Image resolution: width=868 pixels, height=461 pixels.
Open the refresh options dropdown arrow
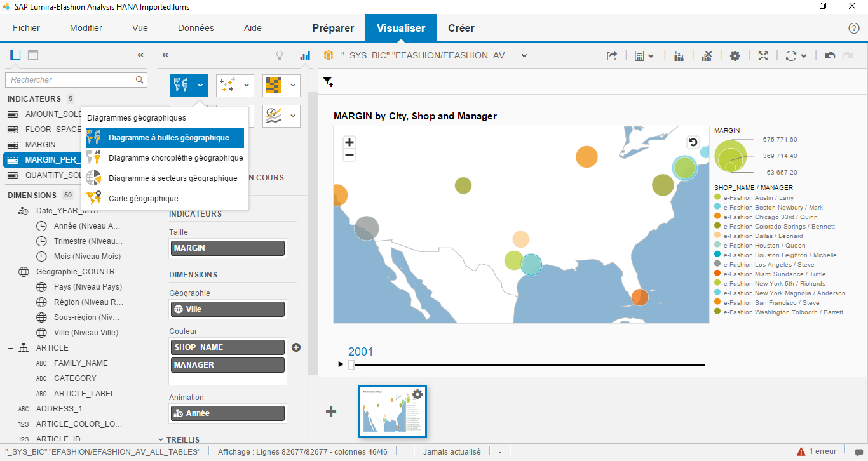pyautogui.click(x=804, y=56)
